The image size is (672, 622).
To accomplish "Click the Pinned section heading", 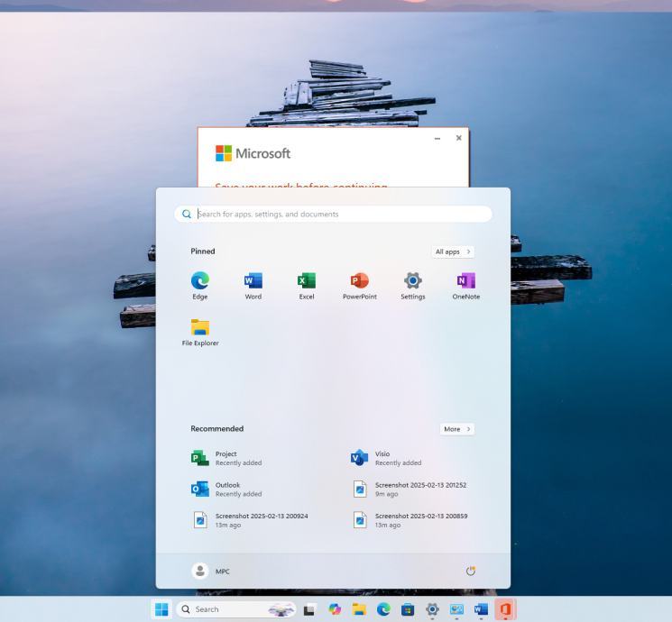I will coord(203,252).
